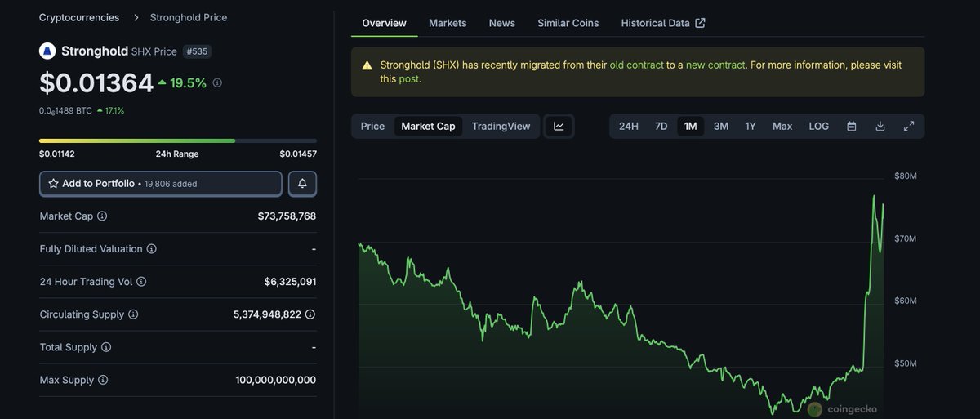
Task: Click the SHX Price label next to Stronghold
Action: (x=154, y=51)
